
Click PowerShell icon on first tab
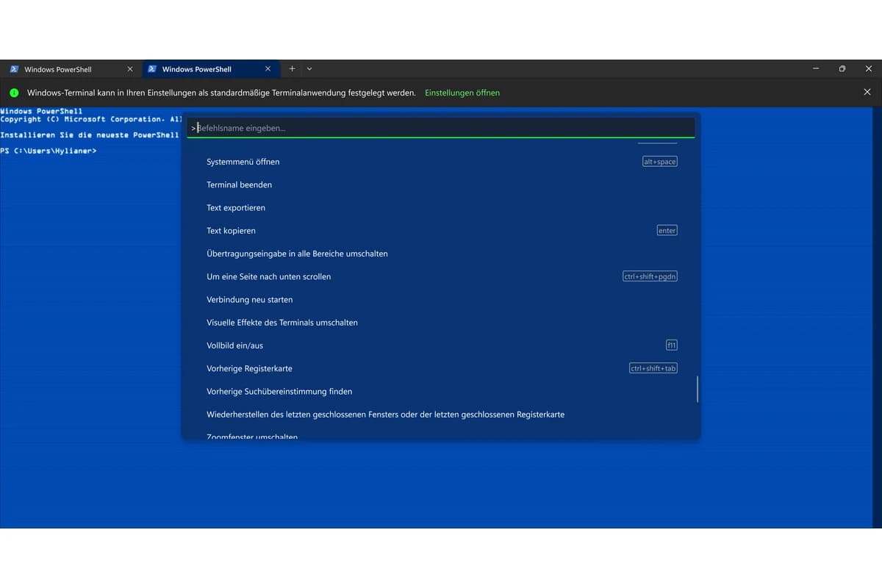pos(14,69)
